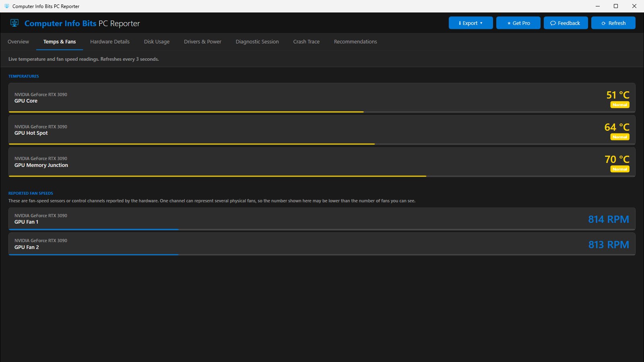644x362 pixels.
Task: Close the PC Reporter window
Action: coord(634,6)
